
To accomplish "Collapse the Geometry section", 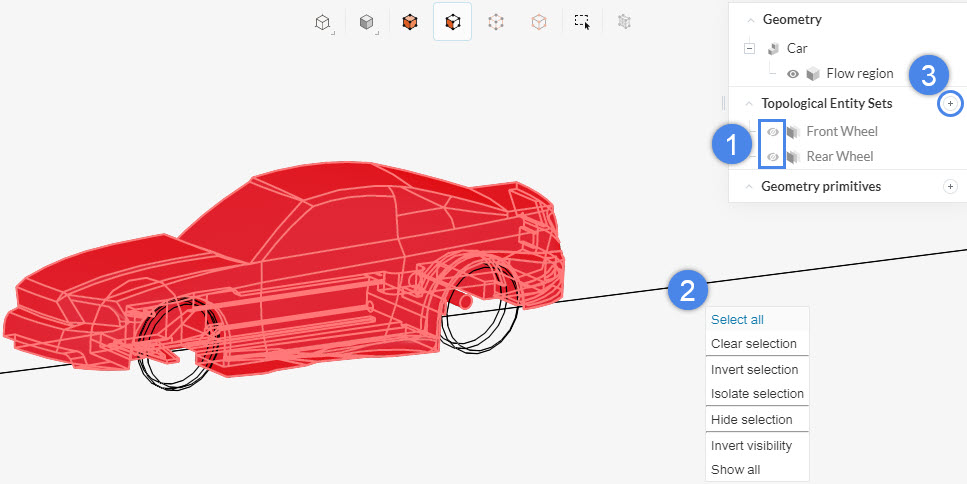I will (x=751, y=20).
